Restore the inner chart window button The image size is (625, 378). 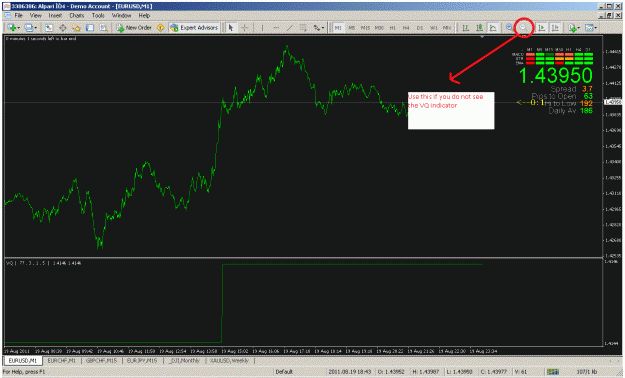pos(609,16)
